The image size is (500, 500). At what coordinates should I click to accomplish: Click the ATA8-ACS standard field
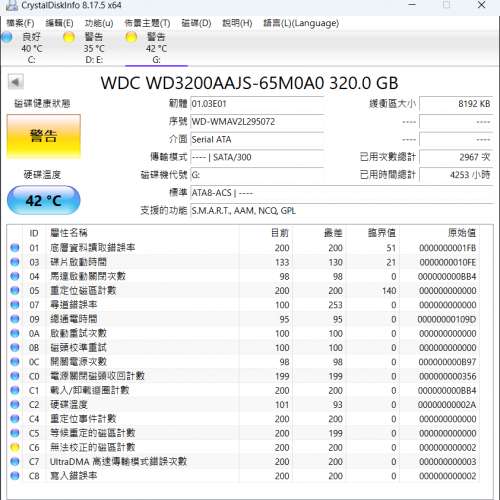[x=342, y=193]
